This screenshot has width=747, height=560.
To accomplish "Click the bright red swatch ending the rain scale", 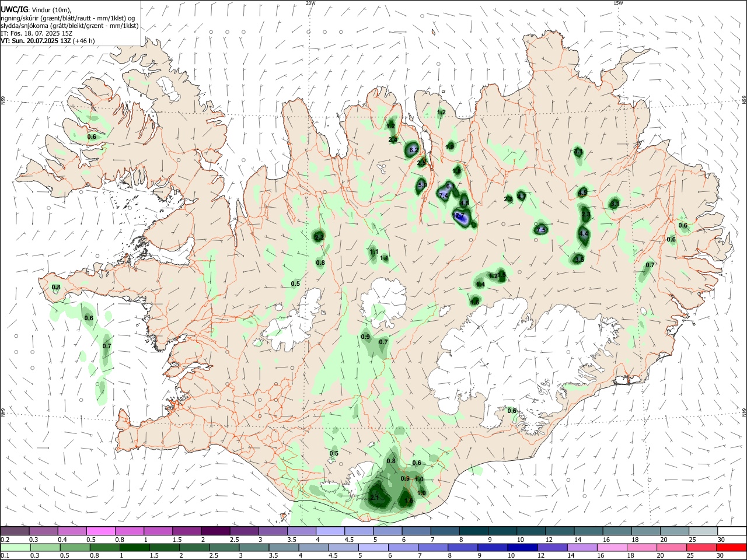I will (731, 548).
